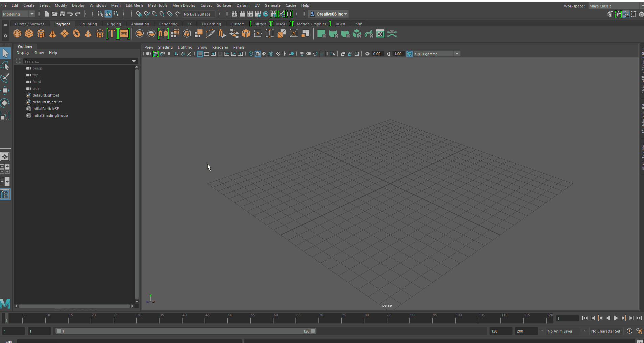Toggle color management ON button

pos(409,54)
